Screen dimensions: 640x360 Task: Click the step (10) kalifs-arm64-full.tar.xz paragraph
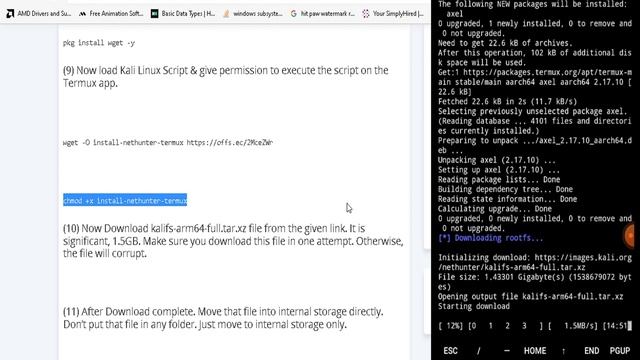233,241
